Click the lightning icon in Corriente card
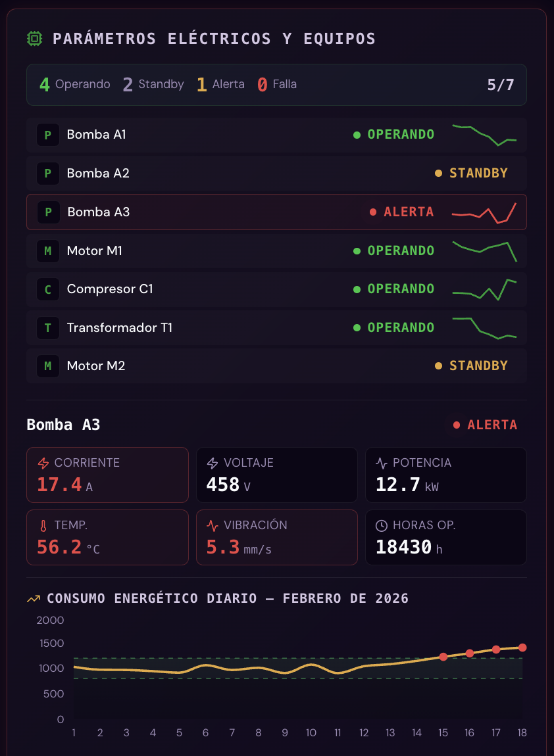554x756 pixels. coord(43,463)
